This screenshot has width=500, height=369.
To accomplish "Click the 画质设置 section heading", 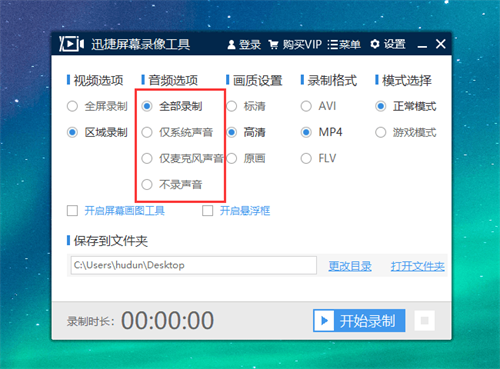I will coord(258,80).
